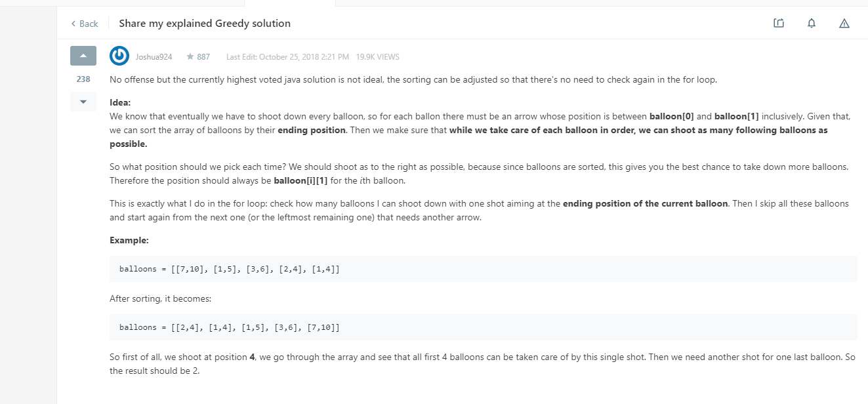The width and height of the screenshot is (868, 404).
Task: Click the sorted balloons code block
Action: tap(483, 327)
